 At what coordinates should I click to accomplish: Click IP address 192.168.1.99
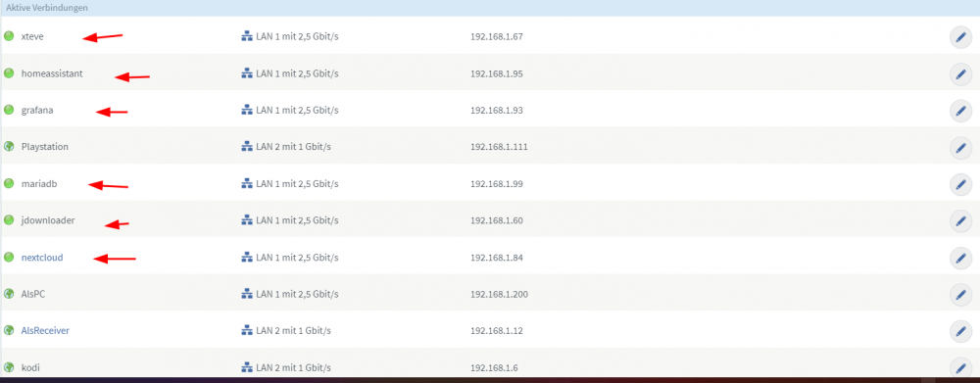click(x=496, y=184)
